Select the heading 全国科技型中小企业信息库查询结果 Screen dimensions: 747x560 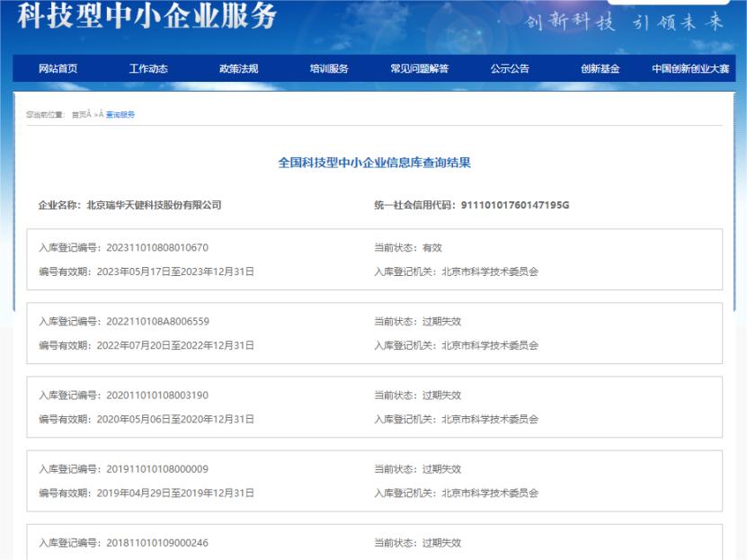[375, 163]
